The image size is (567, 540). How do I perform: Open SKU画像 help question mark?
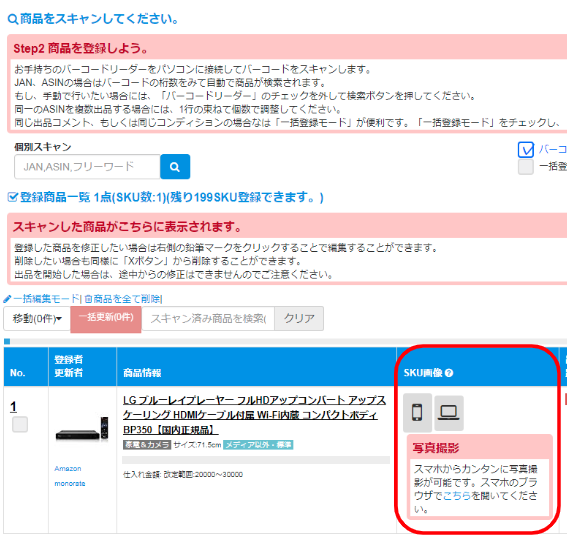(449, 373)
